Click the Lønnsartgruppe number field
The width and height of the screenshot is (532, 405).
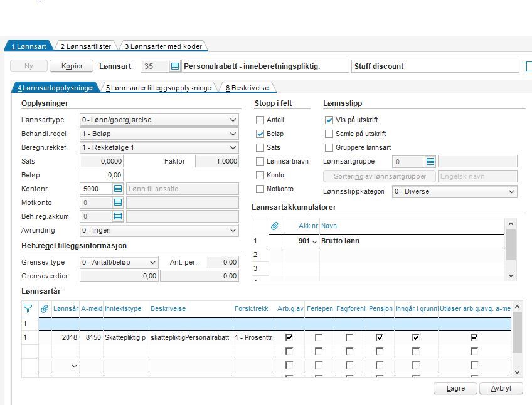click(x=408, y=162)
